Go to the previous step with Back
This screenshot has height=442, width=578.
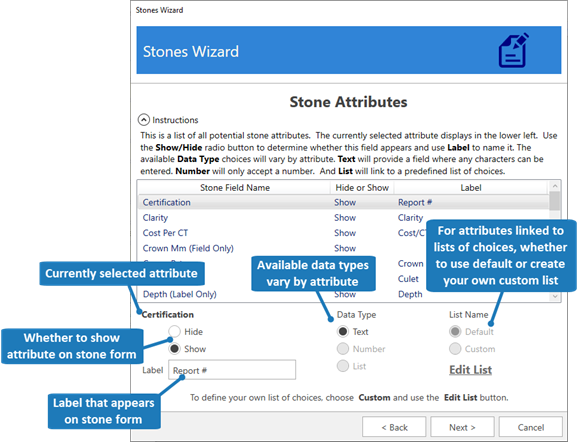tap(394, 427)
